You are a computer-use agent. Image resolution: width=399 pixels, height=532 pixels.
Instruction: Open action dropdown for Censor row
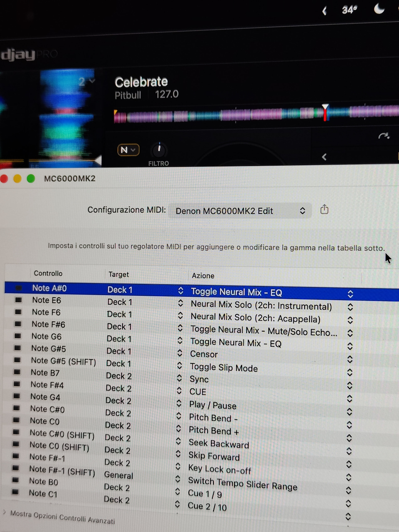350,359
